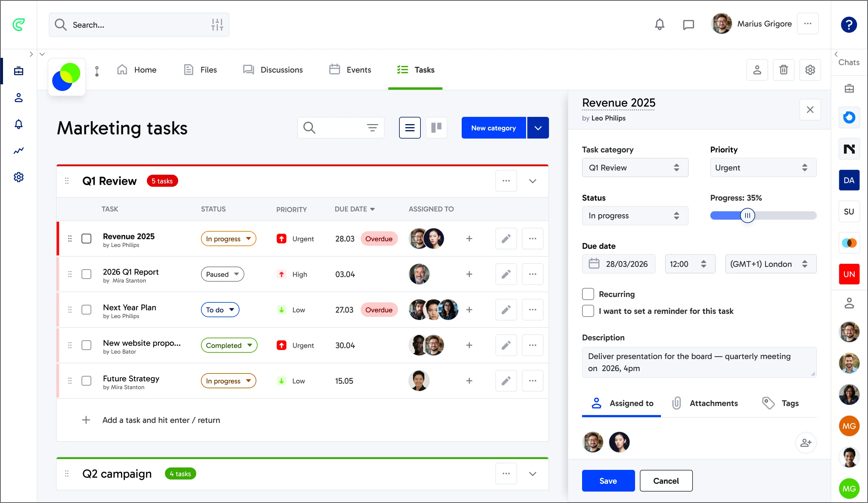This screenshot has width=868, height=503.
Task: Click add assignee icon in panel
Action: pyautogui.click(x=805, y=442)
